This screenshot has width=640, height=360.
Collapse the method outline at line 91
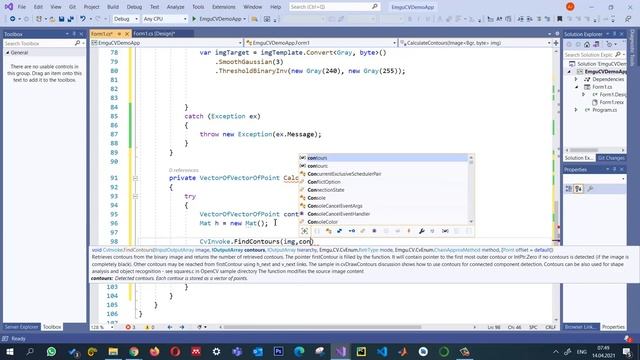(x=135, y=178)
